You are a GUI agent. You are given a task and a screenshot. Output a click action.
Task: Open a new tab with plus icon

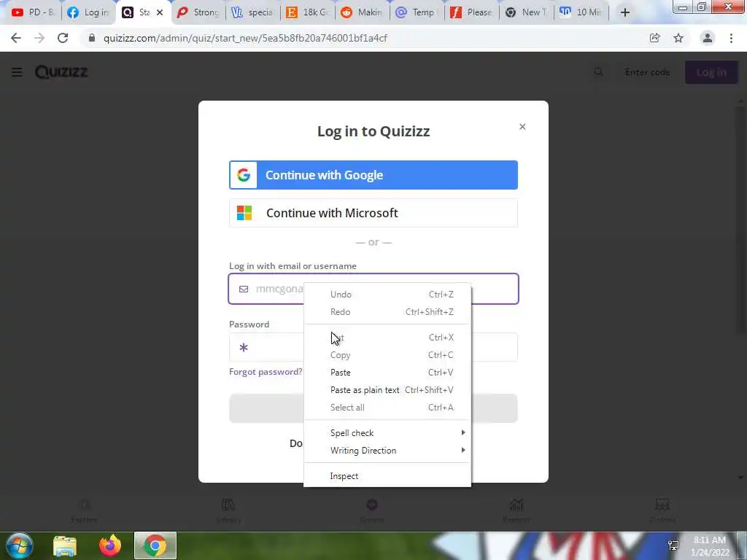click(625, 12)
